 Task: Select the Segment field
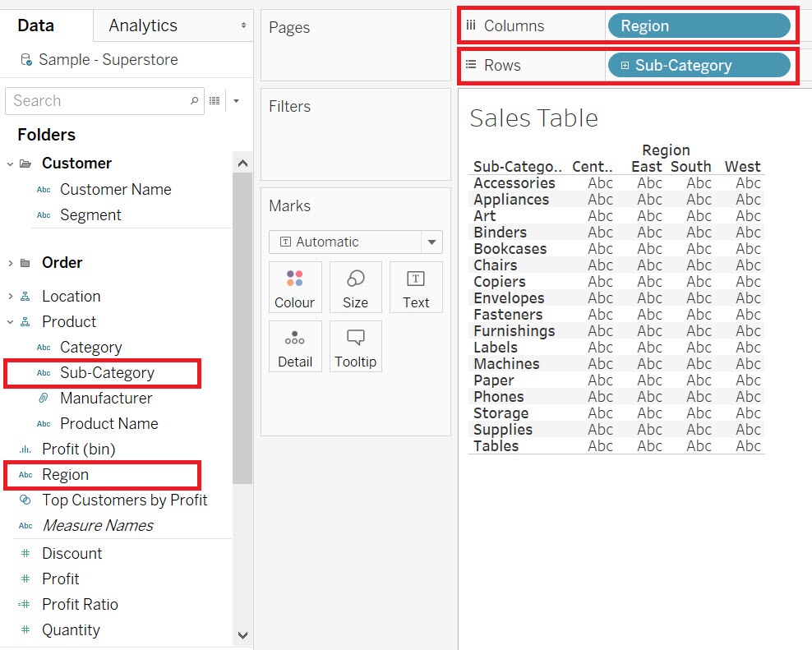click(90, 215)
